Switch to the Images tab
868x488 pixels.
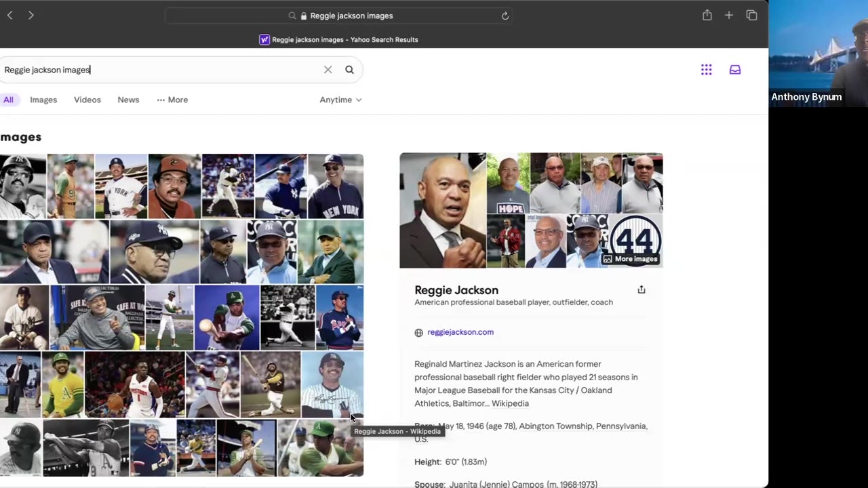(43, 100)
